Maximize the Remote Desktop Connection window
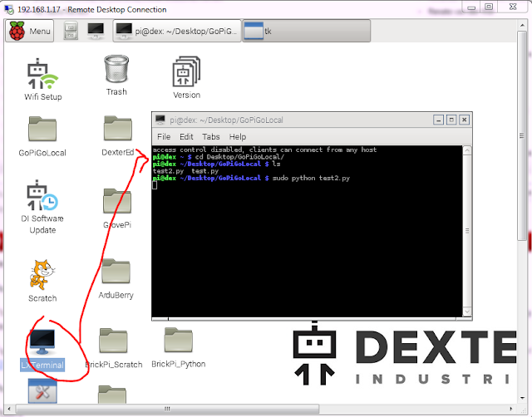The height and width of the screenshot is (417, 532). [489, 7]
